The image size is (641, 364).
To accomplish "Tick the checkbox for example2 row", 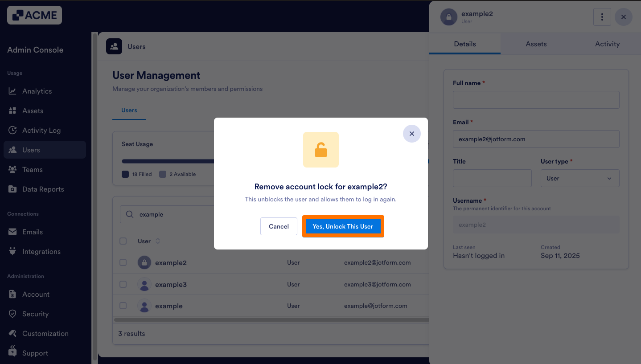I will coord(123,263).
